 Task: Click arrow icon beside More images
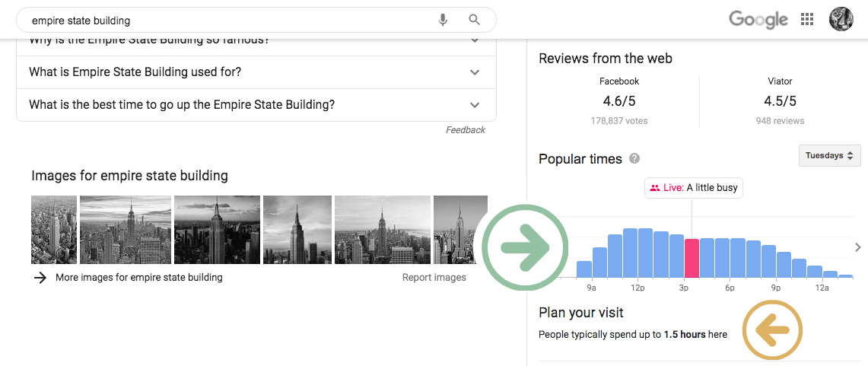pos(40,278)
